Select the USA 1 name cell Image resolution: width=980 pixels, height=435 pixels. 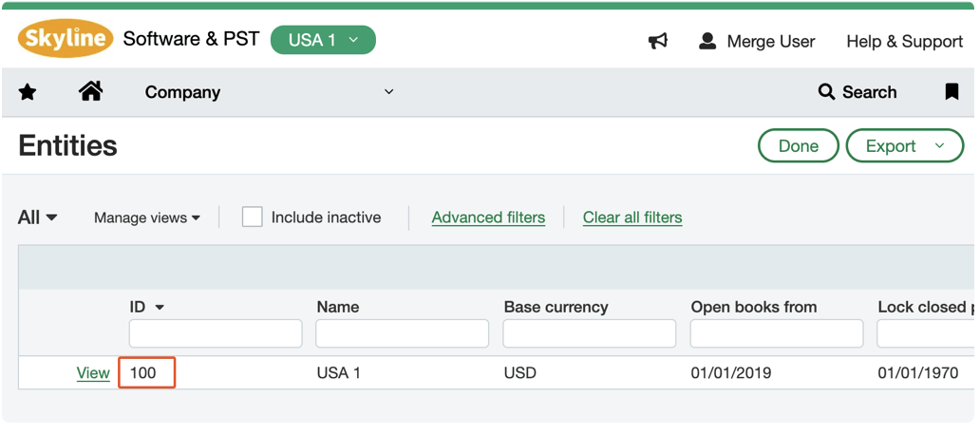pos(339,373)
